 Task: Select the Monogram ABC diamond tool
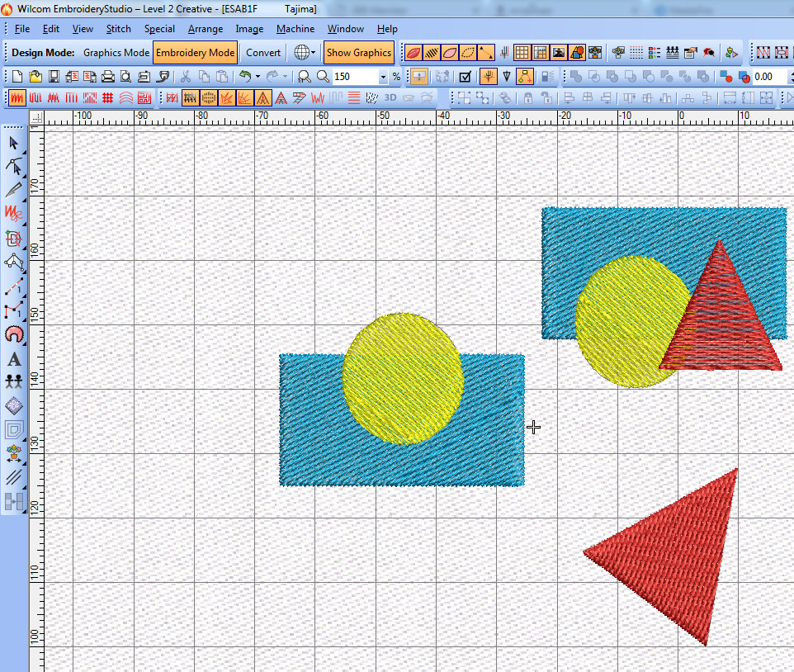(14, 405)
